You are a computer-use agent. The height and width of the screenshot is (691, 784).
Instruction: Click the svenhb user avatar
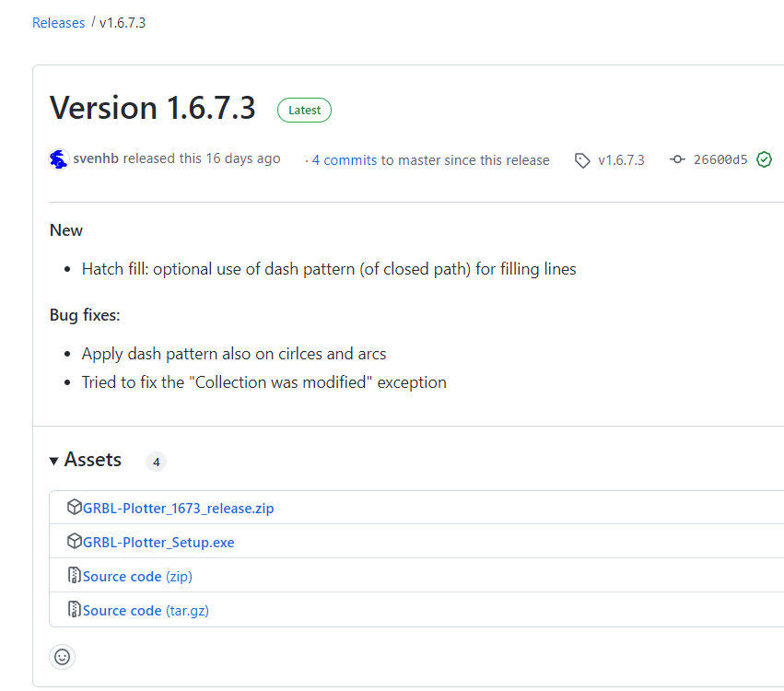59,159
